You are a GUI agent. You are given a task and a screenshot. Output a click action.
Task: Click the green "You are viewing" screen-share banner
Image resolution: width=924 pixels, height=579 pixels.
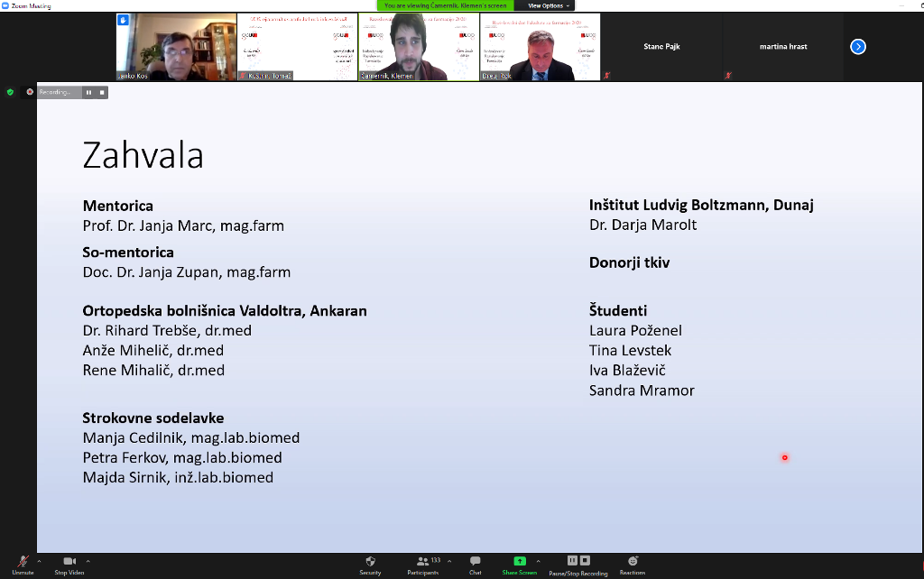point(446,6)
